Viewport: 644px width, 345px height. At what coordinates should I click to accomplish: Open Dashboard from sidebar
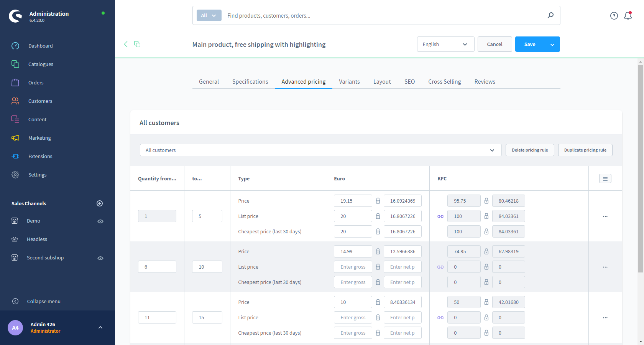[x=40, y=46]
